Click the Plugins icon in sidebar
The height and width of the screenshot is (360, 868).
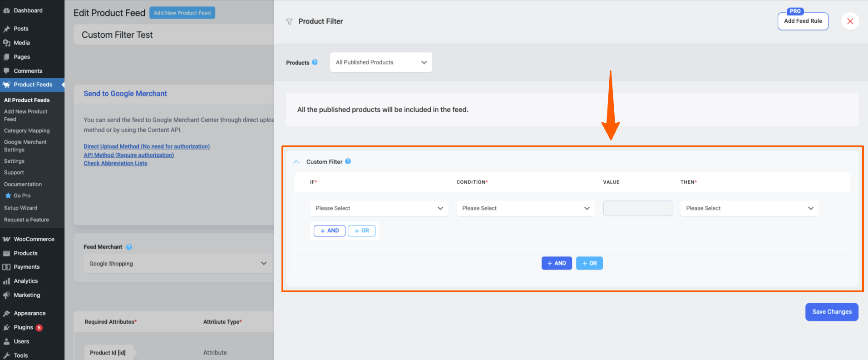(6, 327)
